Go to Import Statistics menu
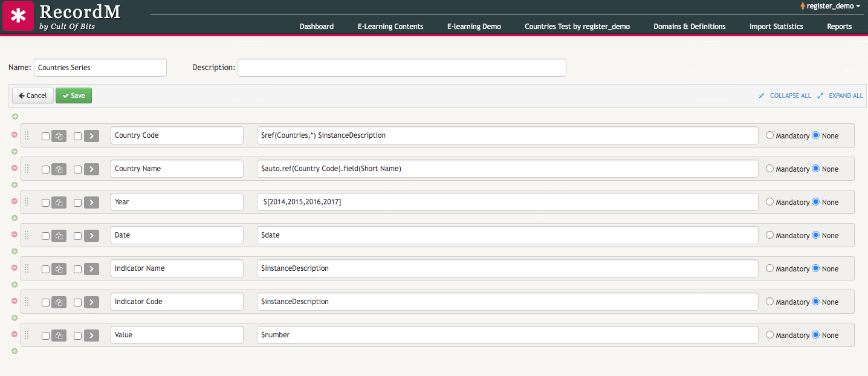Screen dimensions: 868x376 [x=776, y=27]
